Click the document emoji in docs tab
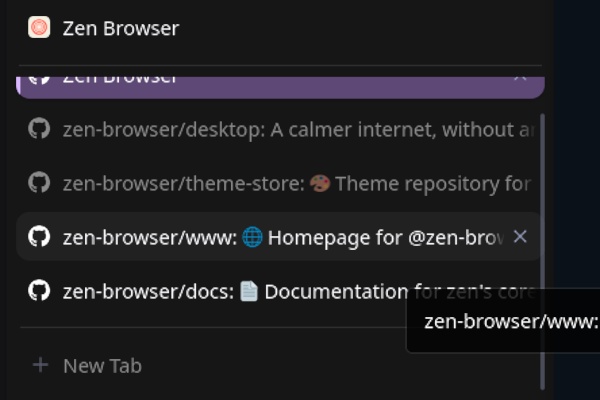The height and width of the screenshot is (400, 600). (x=249, y=291)
